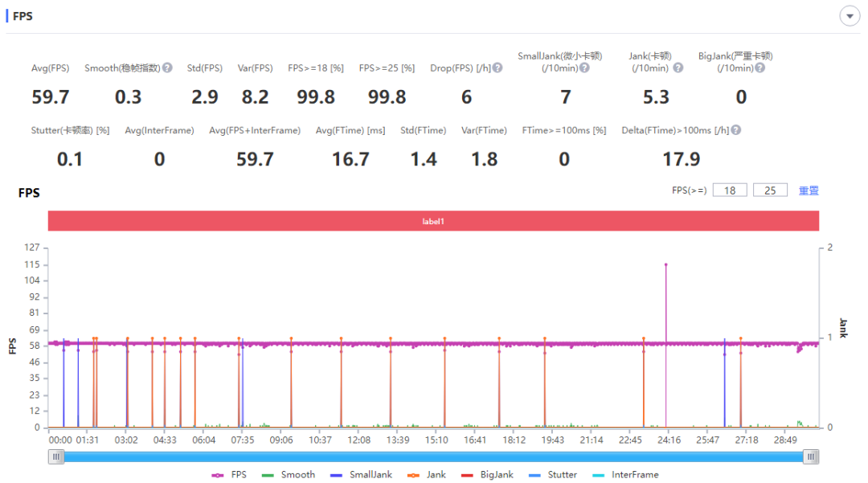The height and width of the screenshot is (483, 868).
Task: Show help for the Drop(FPS) metric
Action: (x=497, y=68)
